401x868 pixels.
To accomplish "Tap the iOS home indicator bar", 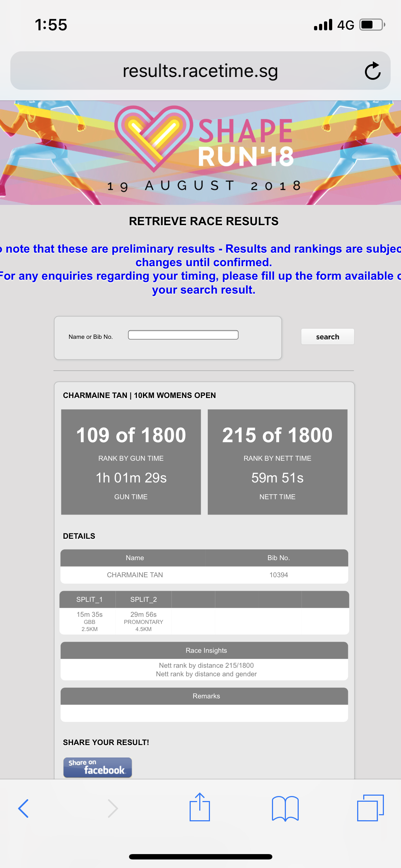I will [x=201, y=857].
